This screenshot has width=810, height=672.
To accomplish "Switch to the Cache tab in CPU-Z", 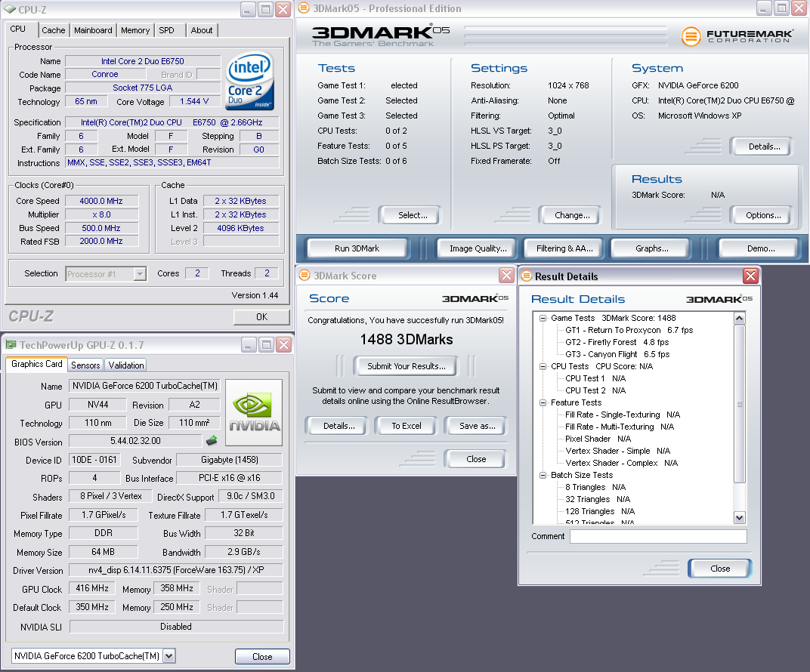I will pos(53,30).
